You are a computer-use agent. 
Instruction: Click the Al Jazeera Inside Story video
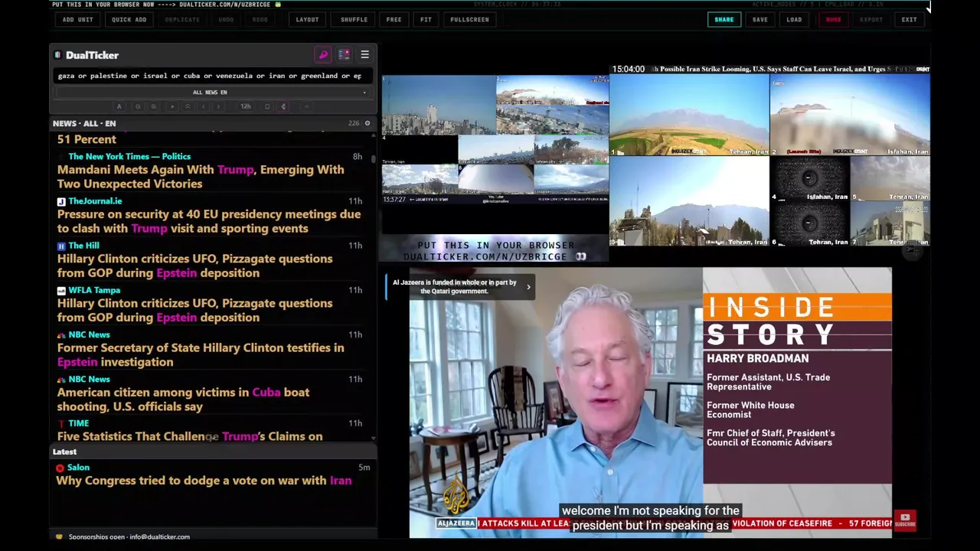[651, 403]
